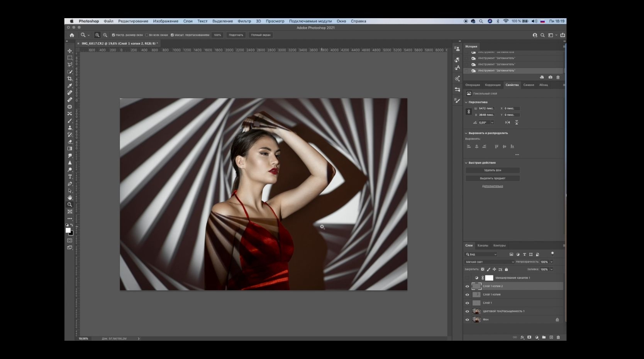Click the foreground color swatch
Viewport: 644px width, 359px height.
[68, 230]
